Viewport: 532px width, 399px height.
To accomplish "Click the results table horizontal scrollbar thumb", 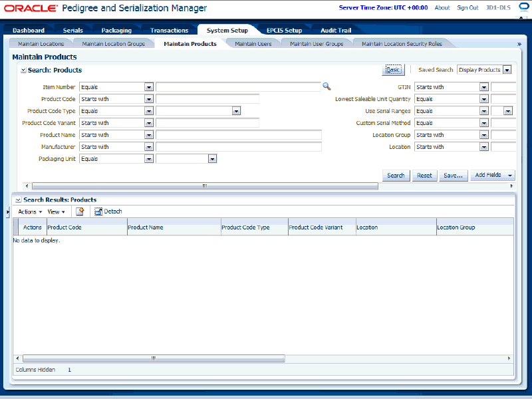I will pos(154,358).
